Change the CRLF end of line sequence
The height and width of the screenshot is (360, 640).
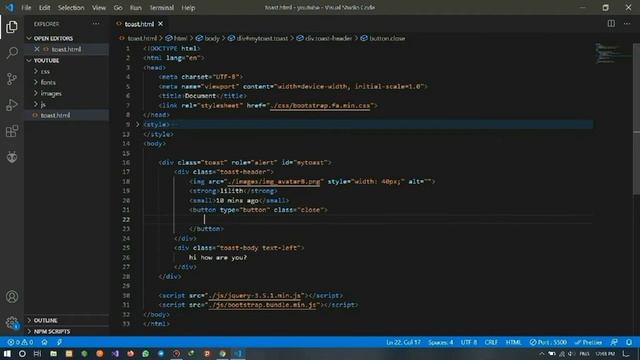click(x=491, y=342)
